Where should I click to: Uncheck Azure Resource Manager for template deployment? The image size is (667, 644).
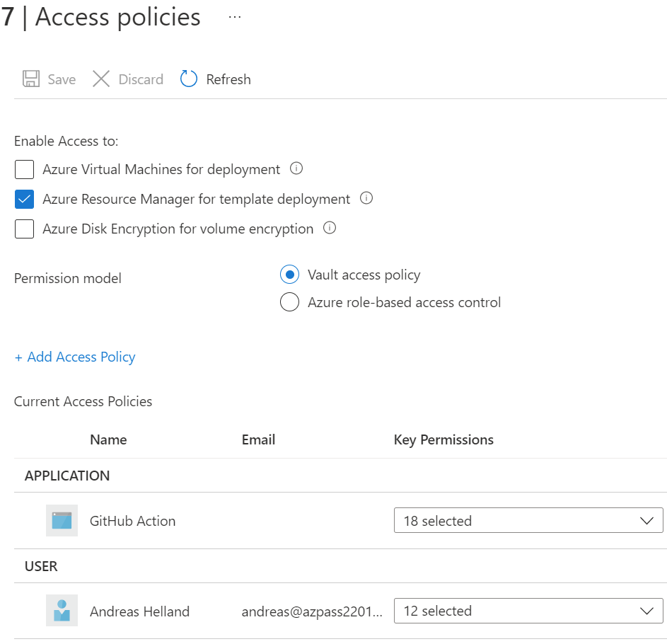(25, 200)
